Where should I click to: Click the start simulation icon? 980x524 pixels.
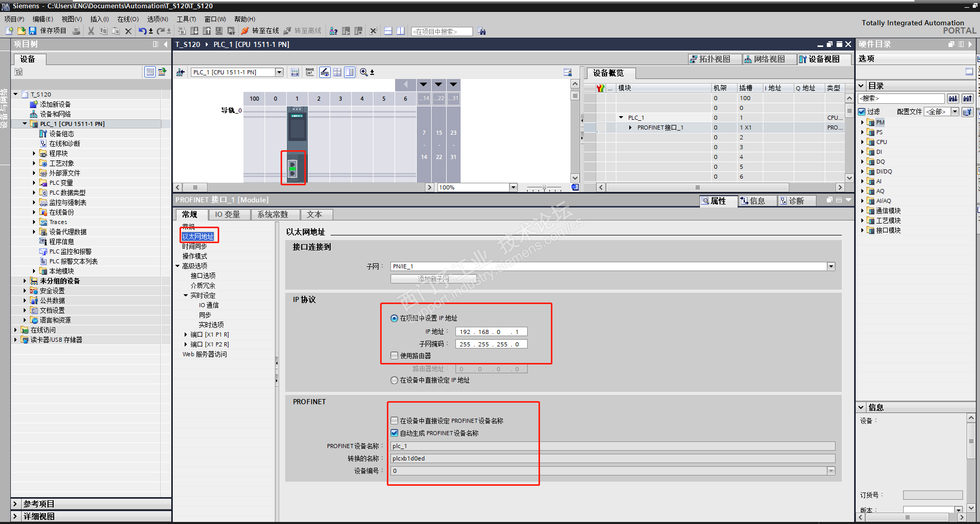[x=219, y=31]
